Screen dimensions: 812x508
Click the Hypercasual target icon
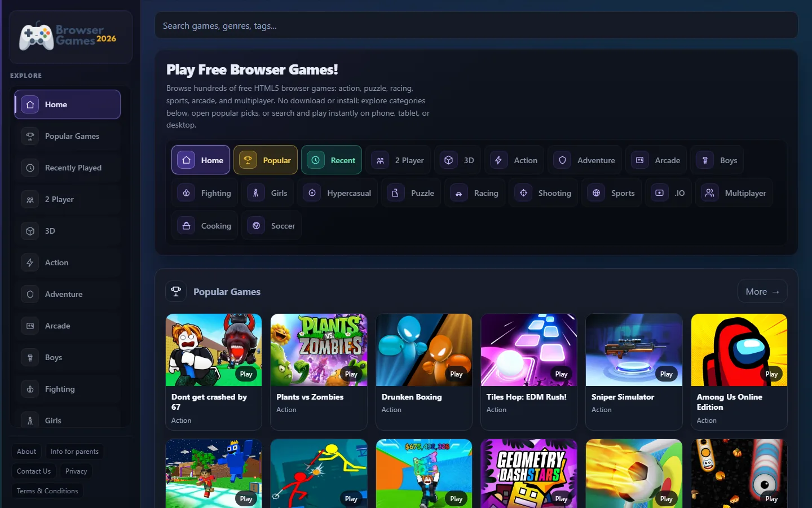pyautogui.click(x=312, y=193)
